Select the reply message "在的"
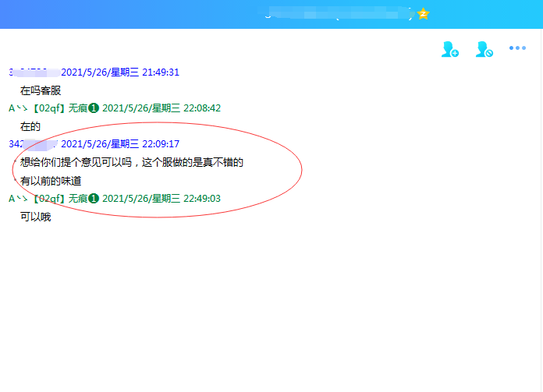Viewport: 543px width, 392px height. click(30, 126)
